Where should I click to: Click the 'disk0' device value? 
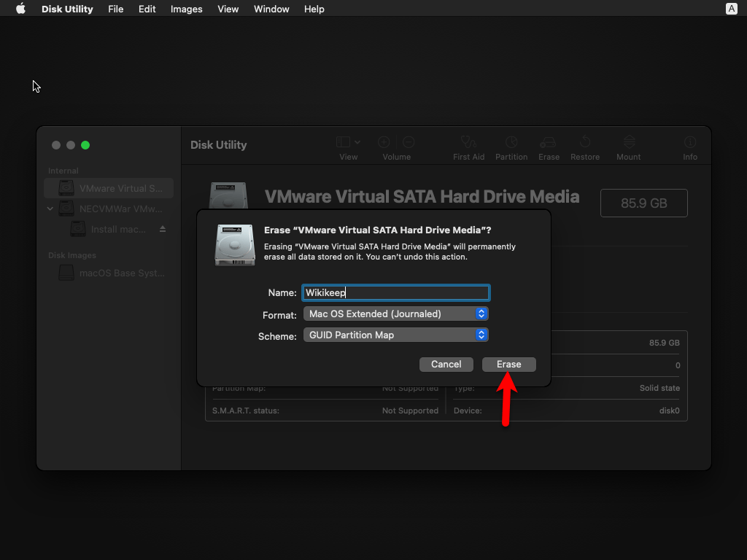(x=670, y=411)
